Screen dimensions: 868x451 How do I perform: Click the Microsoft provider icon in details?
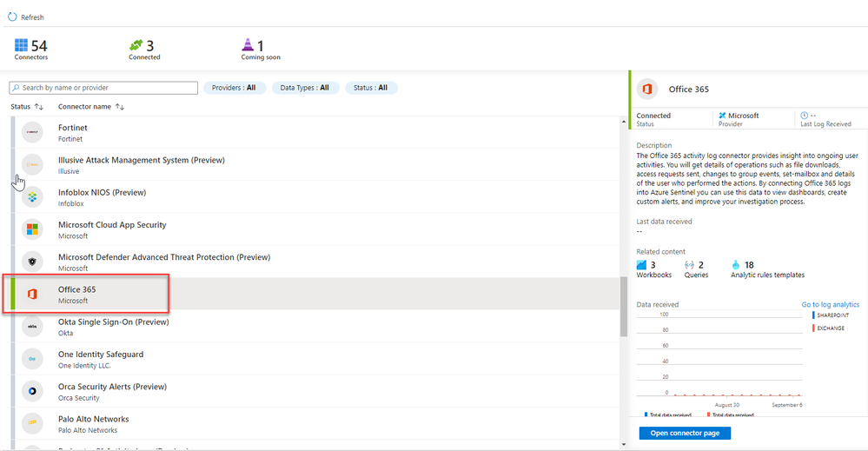(722, 115)
